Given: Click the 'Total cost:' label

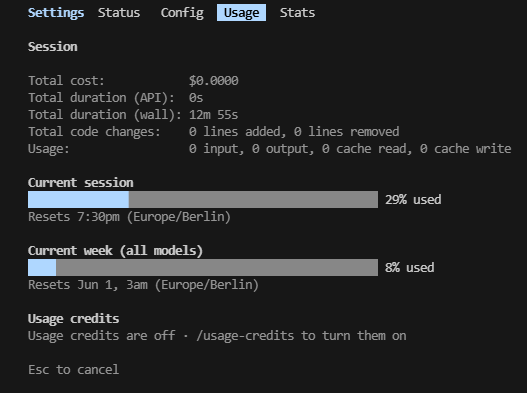Looking at the screenshot, I should coord(66,81).
